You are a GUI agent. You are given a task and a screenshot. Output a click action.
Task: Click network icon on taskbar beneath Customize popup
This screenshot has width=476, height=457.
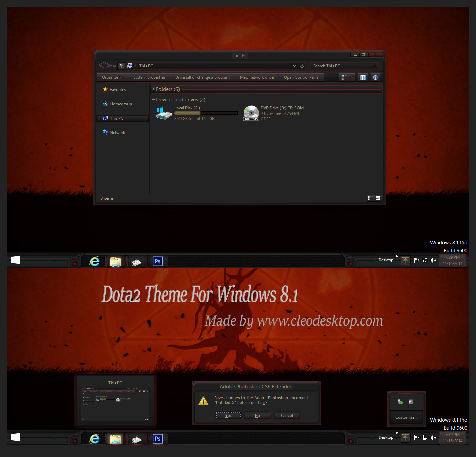pyautogui.click(x=425, y=438)
